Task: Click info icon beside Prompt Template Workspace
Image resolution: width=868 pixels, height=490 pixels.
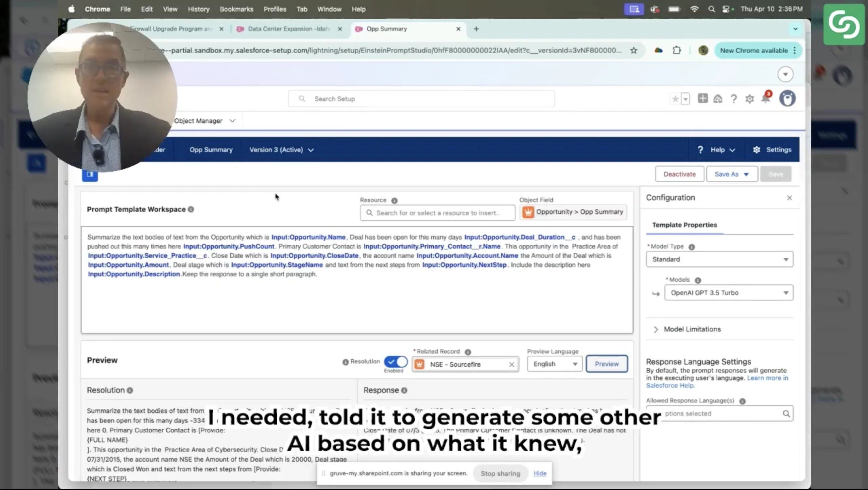Action: [x=191, y=209]
